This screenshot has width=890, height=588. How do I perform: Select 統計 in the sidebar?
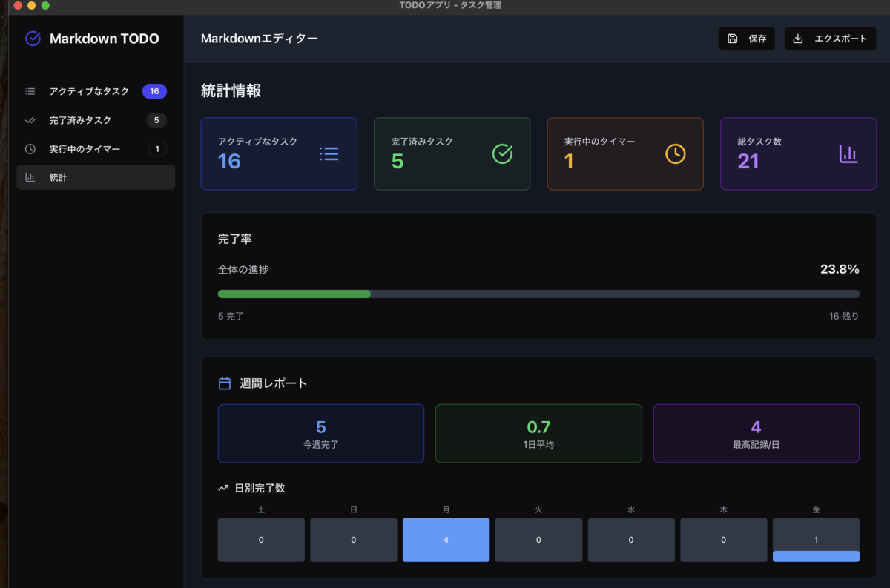[96, 177]
